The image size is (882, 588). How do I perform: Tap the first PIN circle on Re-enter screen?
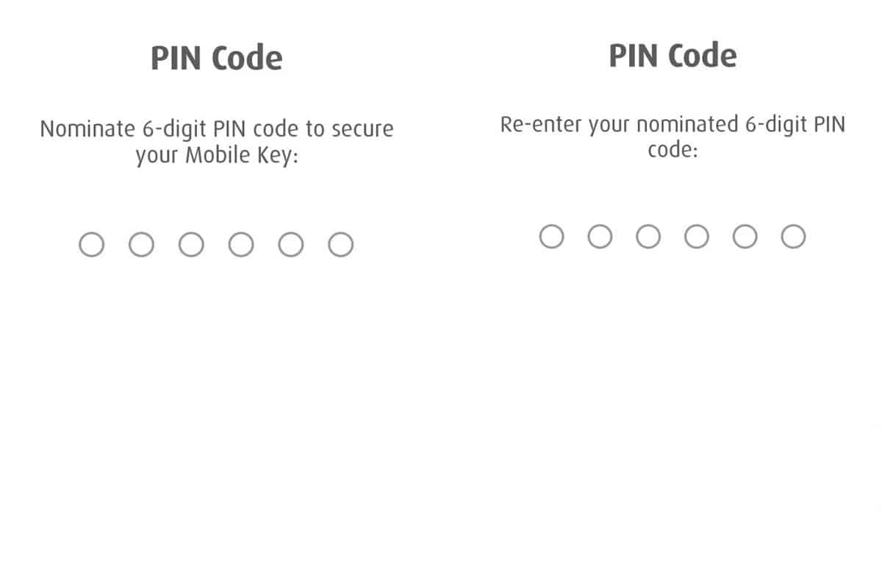(551, 237)
